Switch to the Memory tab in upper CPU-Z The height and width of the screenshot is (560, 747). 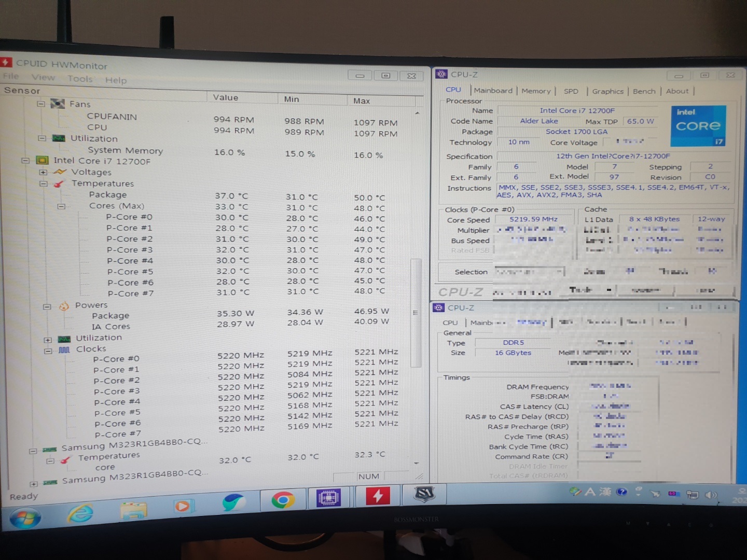pyautogui.click(x=536, y=91)
